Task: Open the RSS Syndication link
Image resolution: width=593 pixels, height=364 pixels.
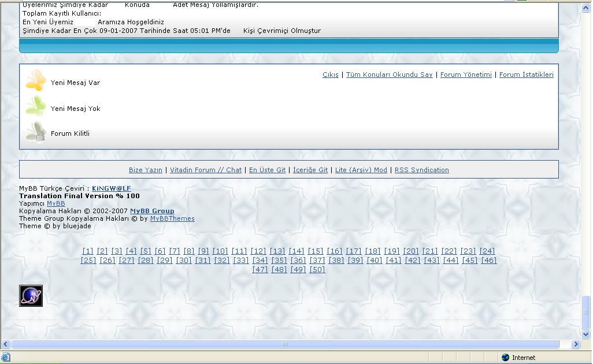Action: point(421,170)
